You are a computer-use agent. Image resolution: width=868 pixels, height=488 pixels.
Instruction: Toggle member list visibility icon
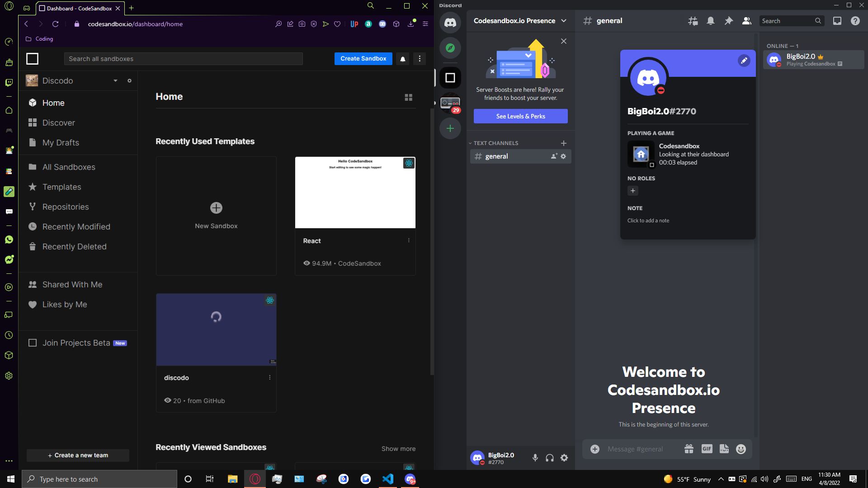pyautogui.click(x=746, y=21)
